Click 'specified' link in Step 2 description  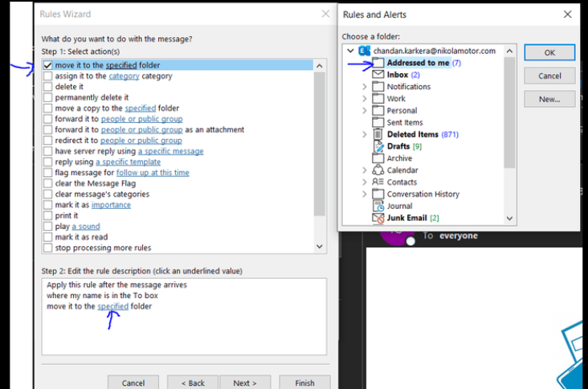[x=113, y=306]
